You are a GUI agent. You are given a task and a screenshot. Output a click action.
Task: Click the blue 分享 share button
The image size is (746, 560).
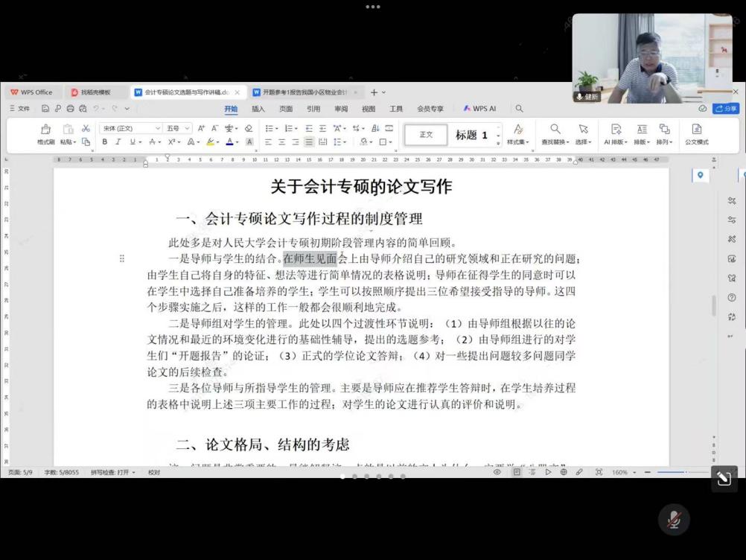726,109
